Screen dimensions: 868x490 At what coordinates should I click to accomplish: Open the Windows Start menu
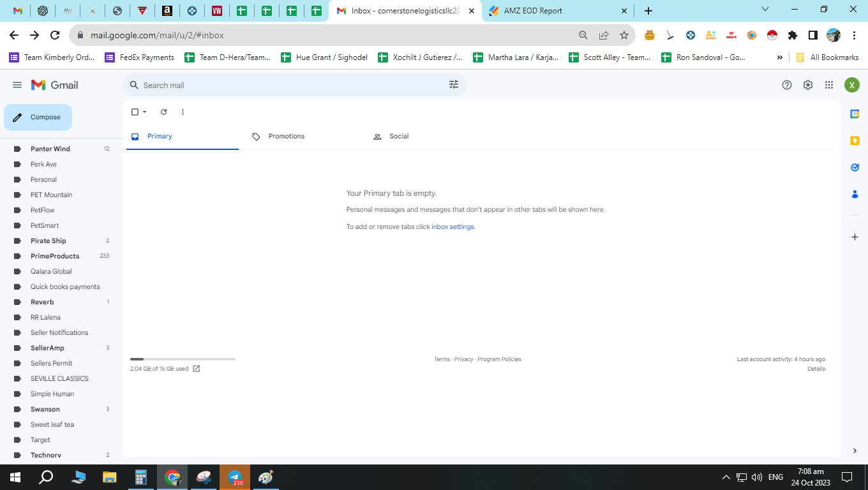click(15, 477)
